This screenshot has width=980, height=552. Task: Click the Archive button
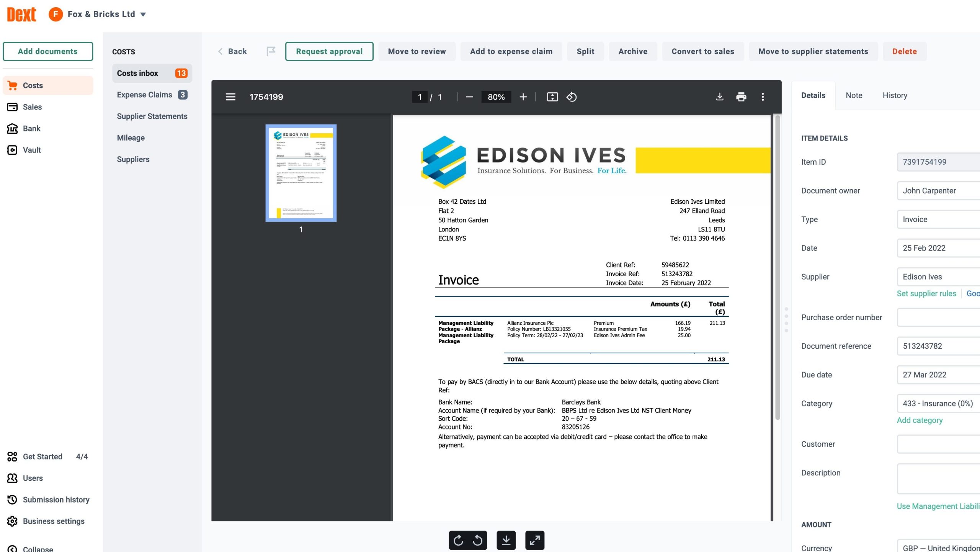[633, 51]
